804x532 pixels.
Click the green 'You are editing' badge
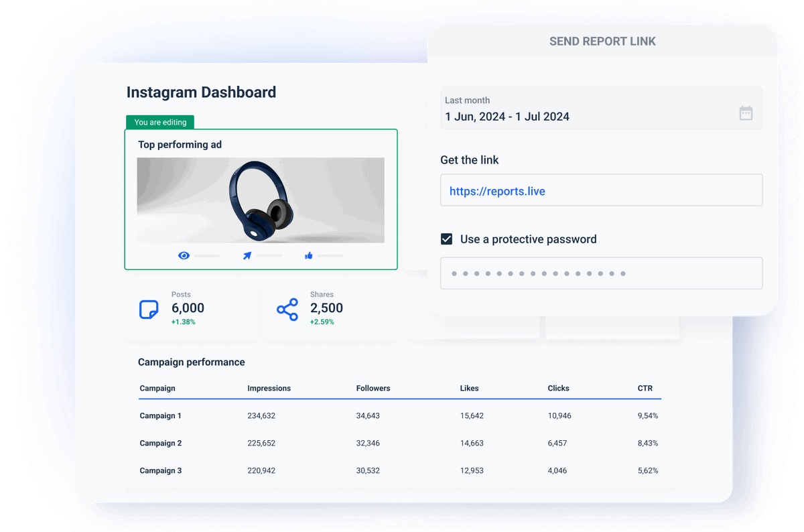tap(160, 123)
